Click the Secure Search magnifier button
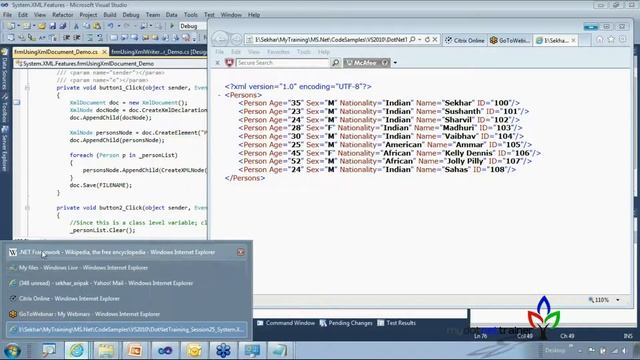640x360 pixels. click(x=336, y=62)
